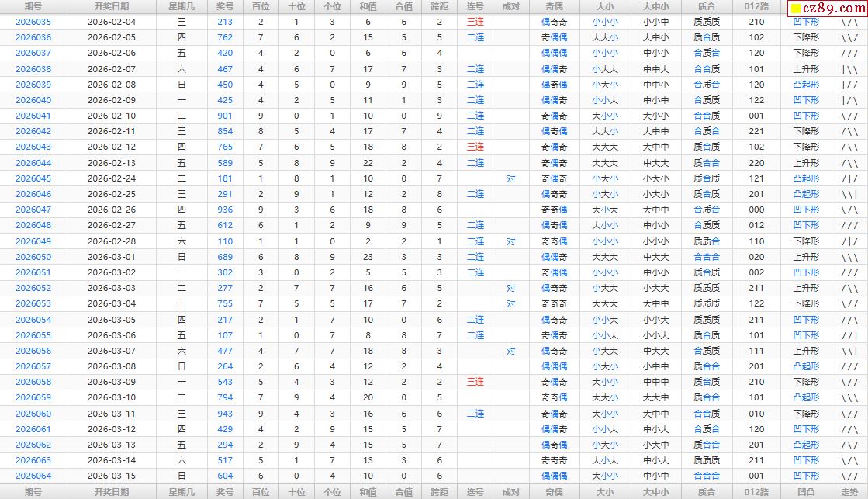
Task: Click winning number 213
Action: tap(225, 22)
